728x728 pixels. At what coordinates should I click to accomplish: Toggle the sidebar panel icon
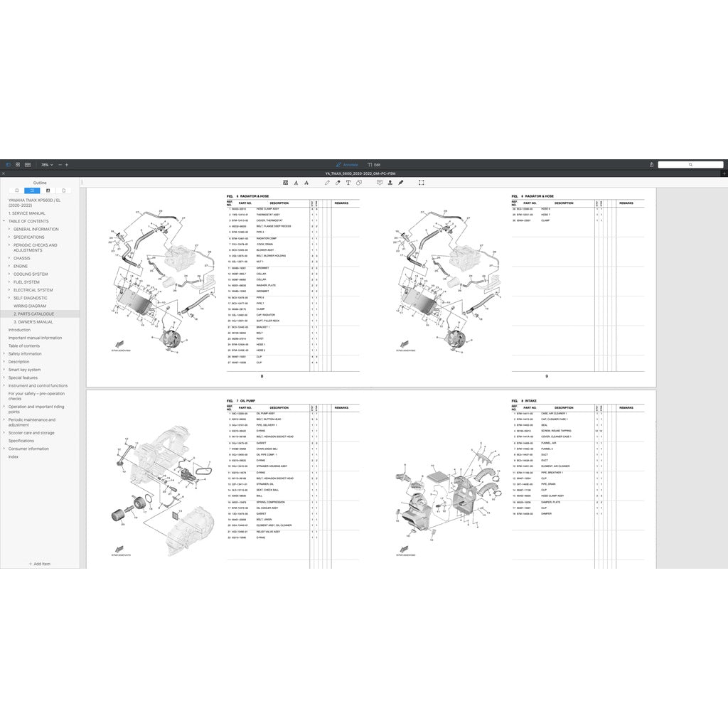8,164
